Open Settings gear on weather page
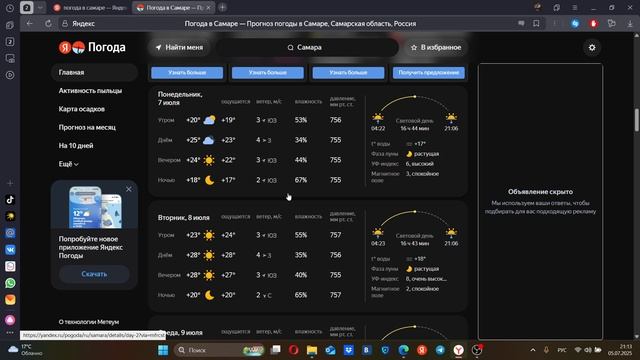The image size is (640, 360). 592,48
